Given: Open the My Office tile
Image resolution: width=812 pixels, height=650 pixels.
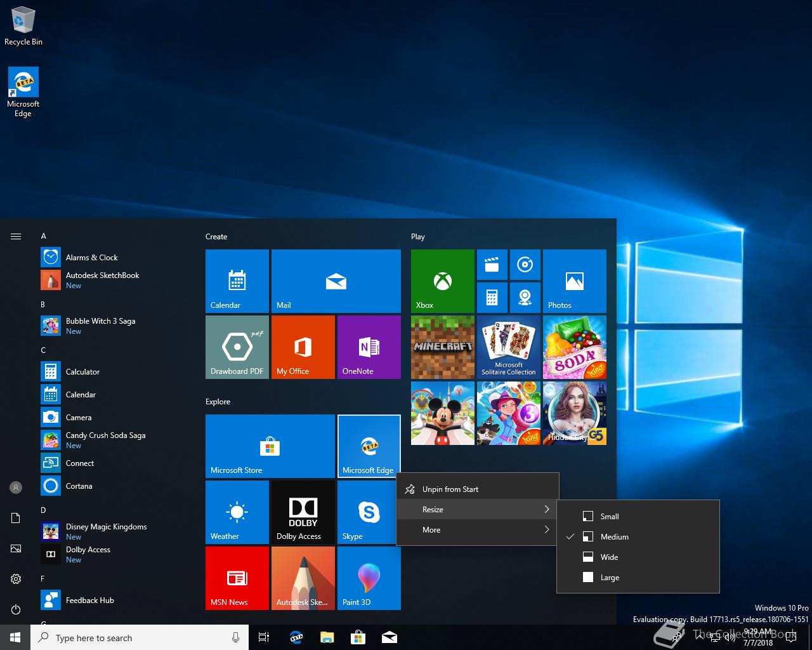Looking at the screenshot, I should coord(303,347).
